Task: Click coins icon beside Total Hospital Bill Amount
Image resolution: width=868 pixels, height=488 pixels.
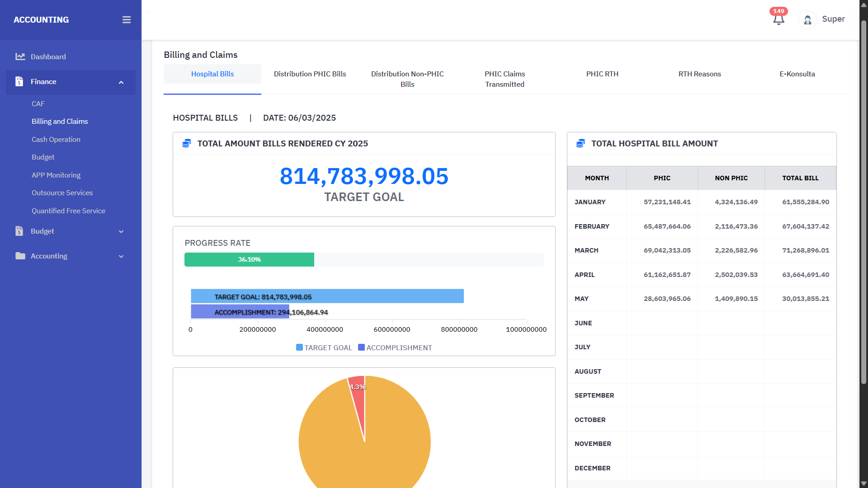Action: click(580, 143)
